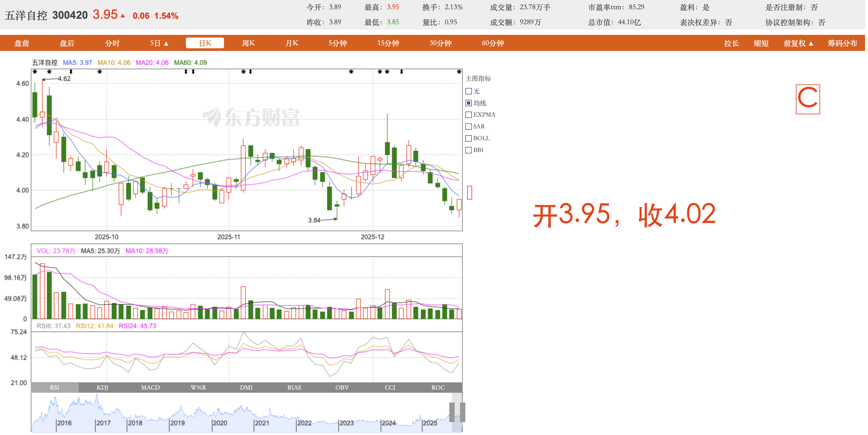Image resolution: width=868 pixels, height=435 pixels.
Task: Enable the BOLL main indicator checkbox
Action: [468, 138]
